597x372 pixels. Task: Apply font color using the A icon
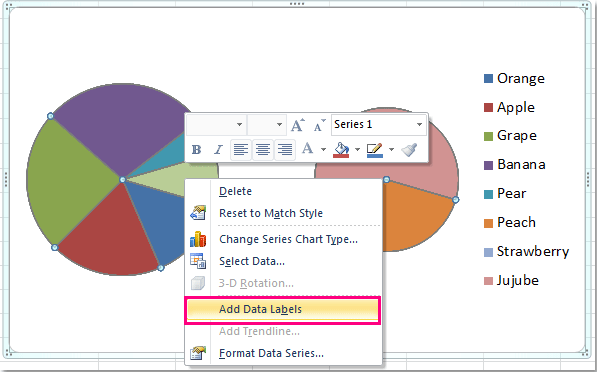tap(307, 148)
